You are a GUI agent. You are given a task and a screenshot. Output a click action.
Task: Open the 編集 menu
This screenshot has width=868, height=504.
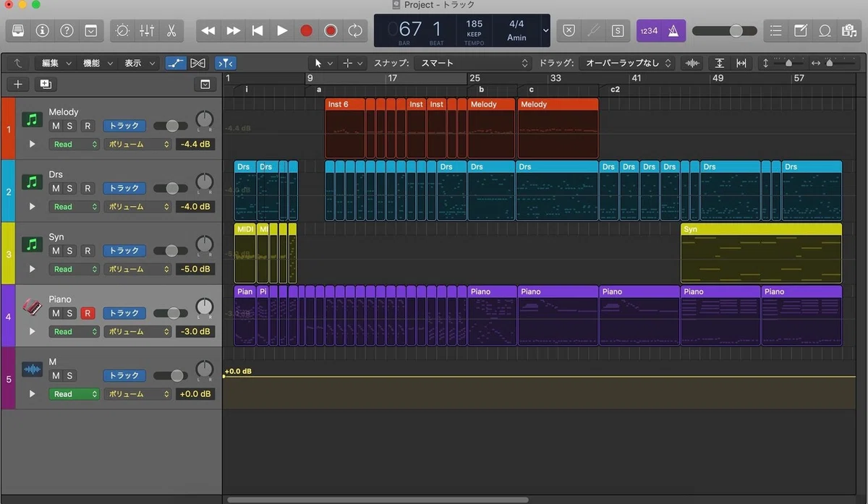pyautogui.click(x=56, y=63)
